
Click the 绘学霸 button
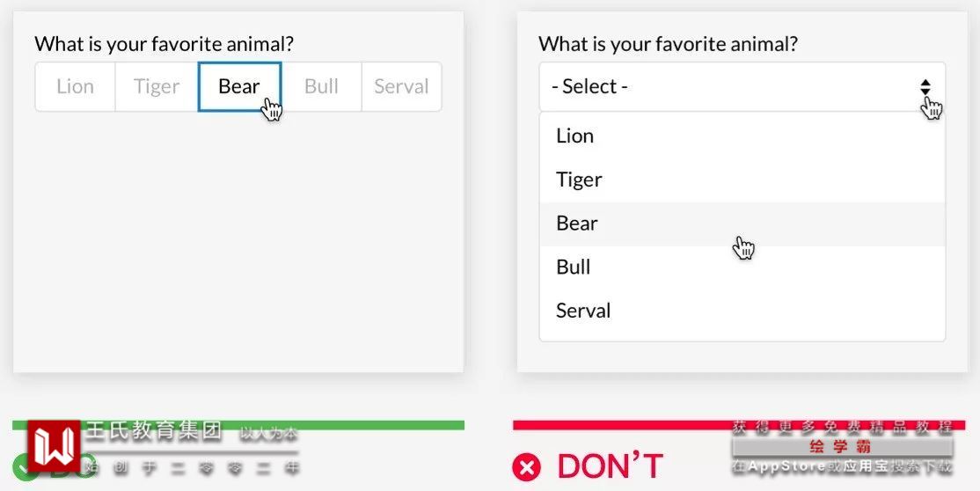(x=841, y=447)
